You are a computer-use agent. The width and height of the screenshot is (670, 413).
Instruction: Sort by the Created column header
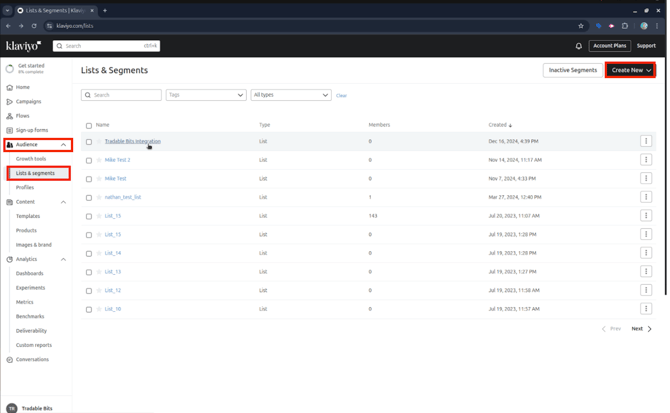click(499, 125)
